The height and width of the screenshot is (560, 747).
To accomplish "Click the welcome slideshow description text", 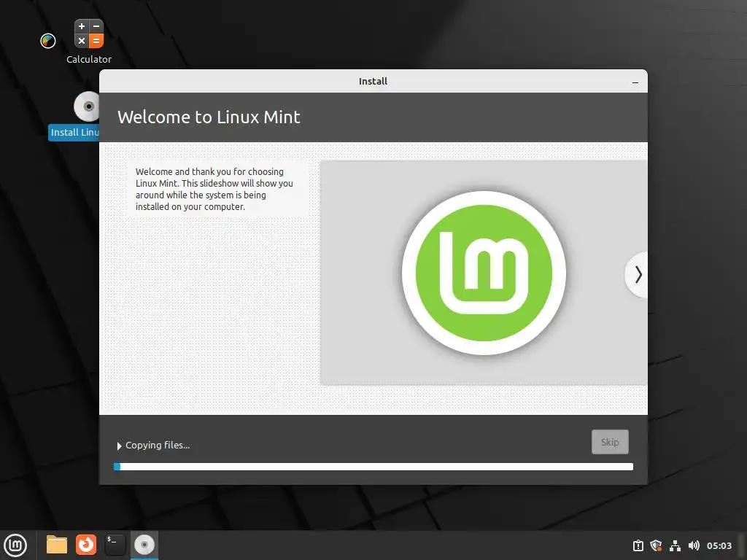I will [214, 189].
